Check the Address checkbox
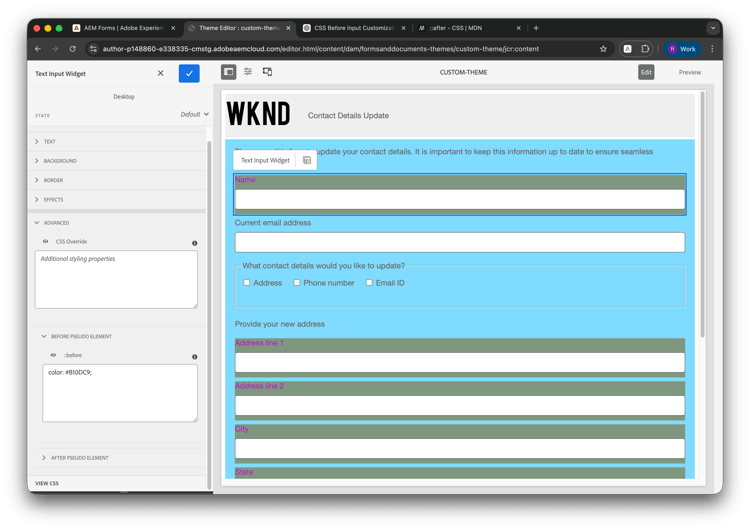The image size is (750, 530). pos(246,283)
